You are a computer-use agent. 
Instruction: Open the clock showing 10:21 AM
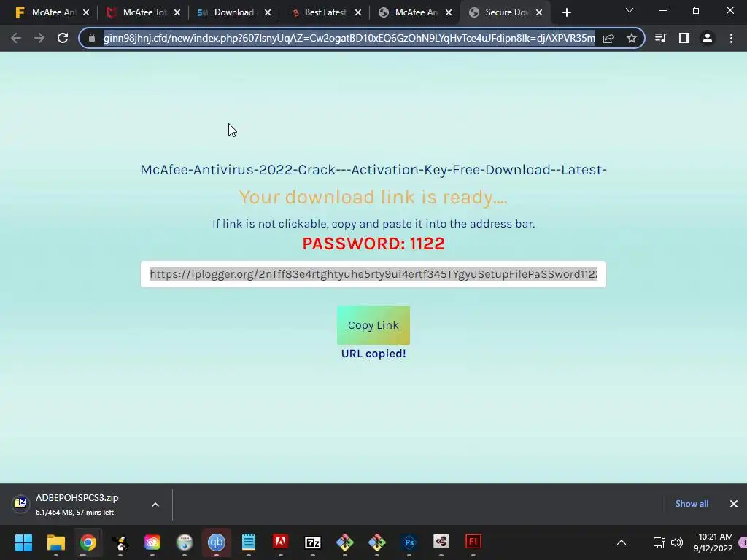[713, 542]
